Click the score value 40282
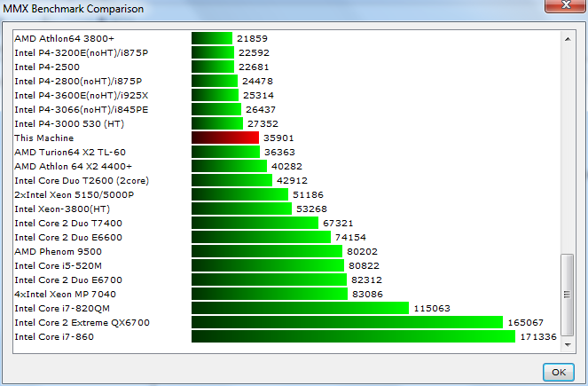This screenshot has height=386, width=588. 286,166
